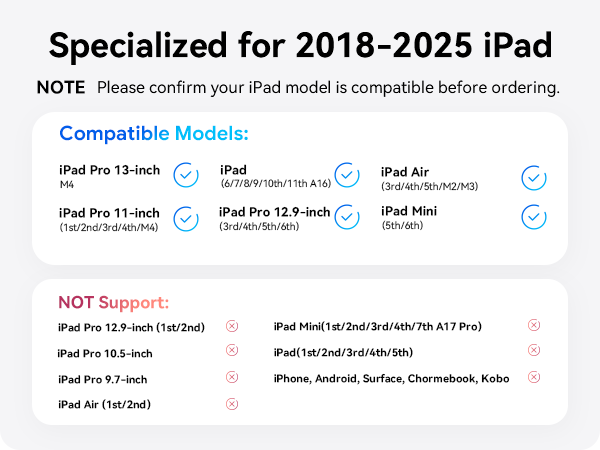Click the checkmark beside iPad Pro 13-inch
600x450 pixels.
coord(186,175)
